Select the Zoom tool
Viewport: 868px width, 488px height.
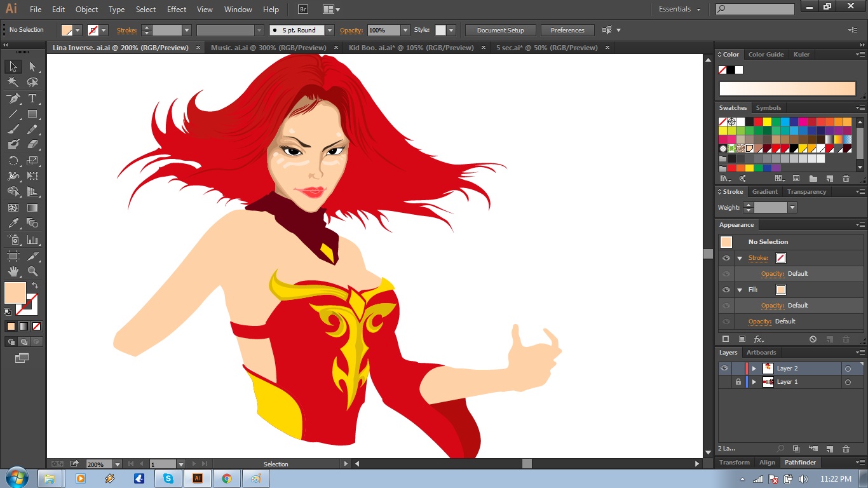32,271
